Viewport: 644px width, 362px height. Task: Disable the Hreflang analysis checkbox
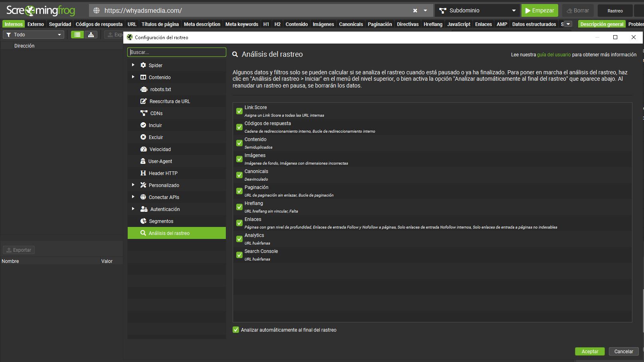(x=239, y=207)
